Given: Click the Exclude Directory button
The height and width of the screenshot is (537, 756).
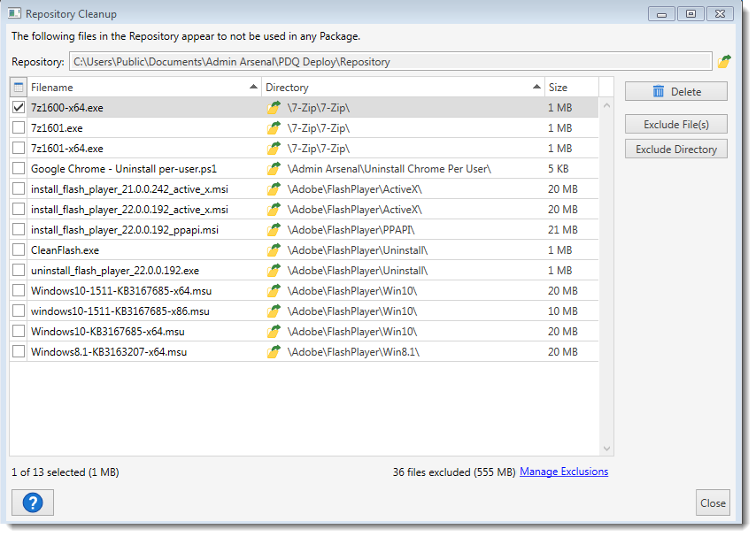Looking at the screenshot, I should click(x=675, y=150).
